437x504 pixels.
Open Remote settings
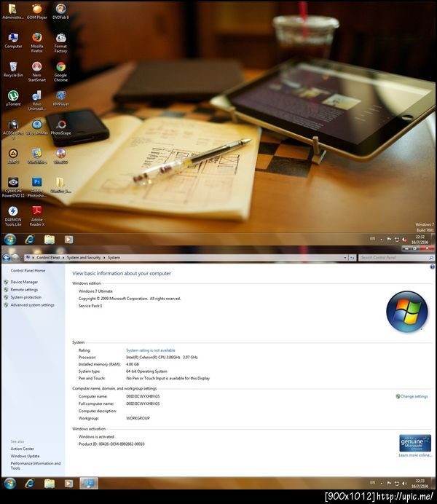24,290
